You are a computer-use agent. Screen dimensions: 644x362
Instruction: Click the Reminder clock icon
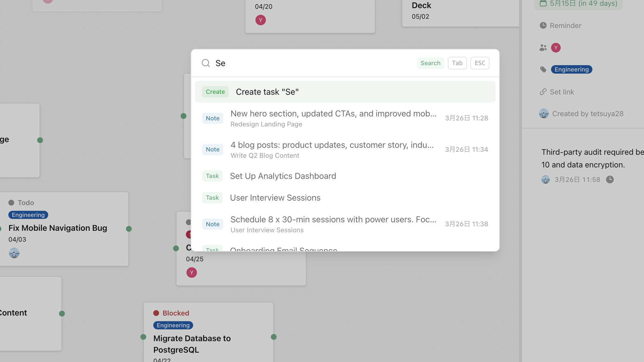coord(543,25)
